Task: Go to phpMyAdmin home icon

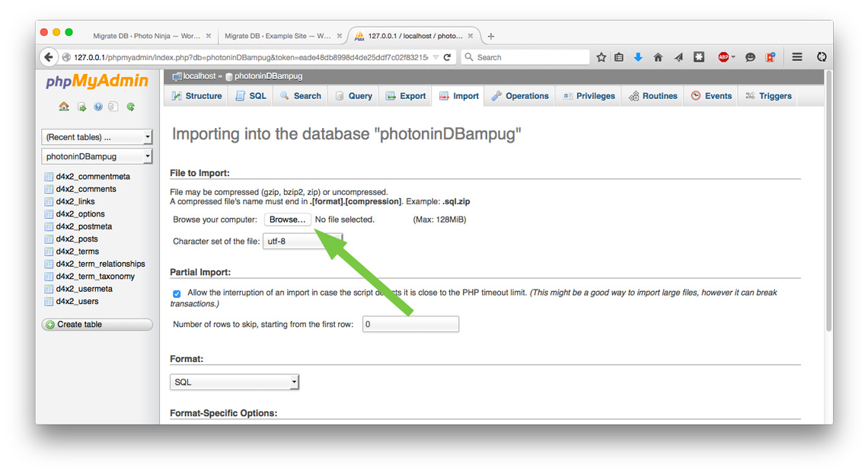Action: pos(64,107)
